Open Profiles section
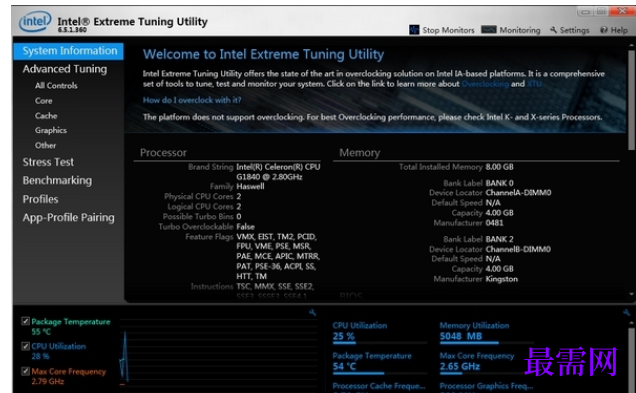The image size is (636, 393). 41,199
